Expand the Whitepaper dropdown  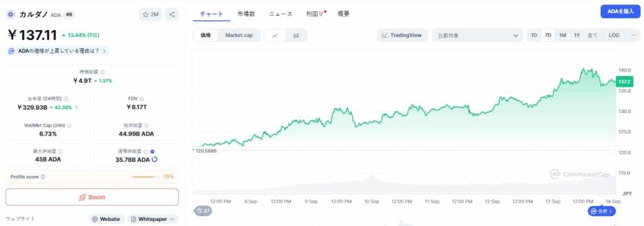click(x=152, y=220)
